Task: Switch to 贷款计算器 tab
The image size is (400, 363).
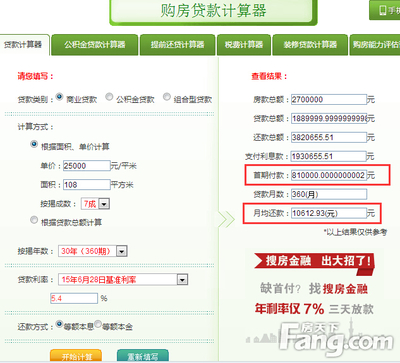Action: coord(24,45)
